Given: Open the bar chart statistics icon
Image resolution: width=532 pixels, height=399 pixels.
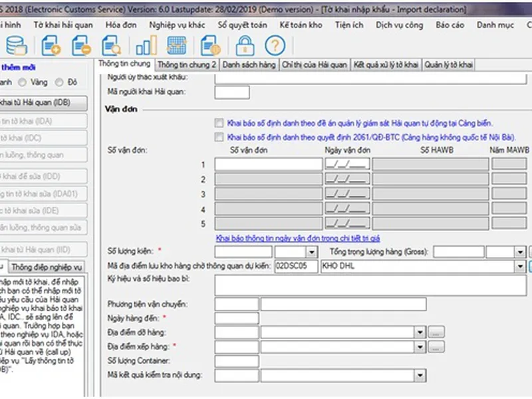Looking at the screenshot, I should 146,45.
